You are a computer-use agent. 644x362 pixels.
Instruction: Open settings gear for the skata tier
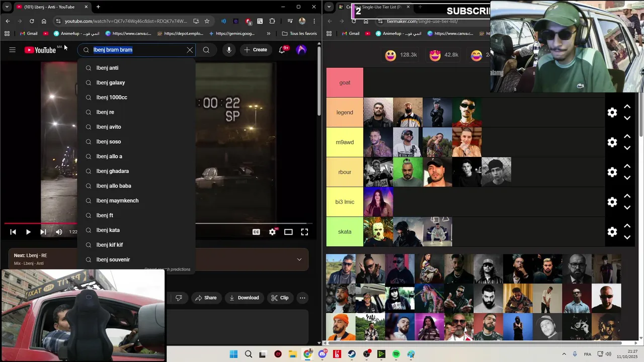612,232
